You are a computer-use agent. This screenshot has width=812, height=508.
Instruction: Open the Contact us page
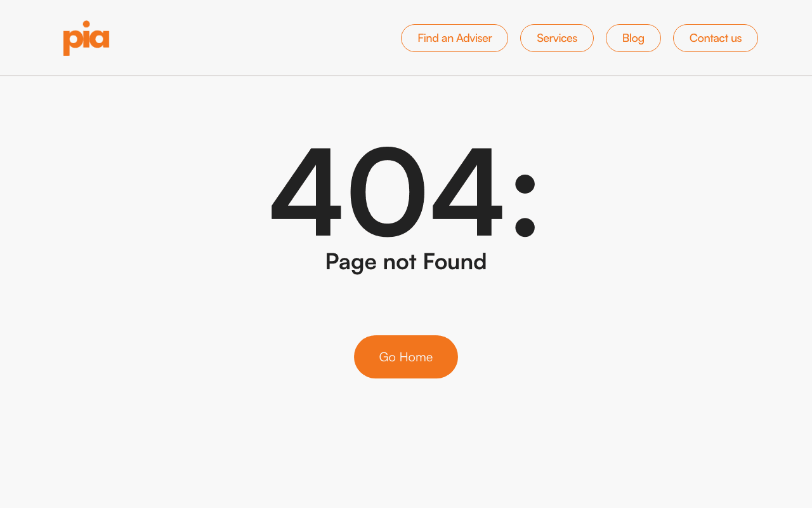click(x=716, y=38)
